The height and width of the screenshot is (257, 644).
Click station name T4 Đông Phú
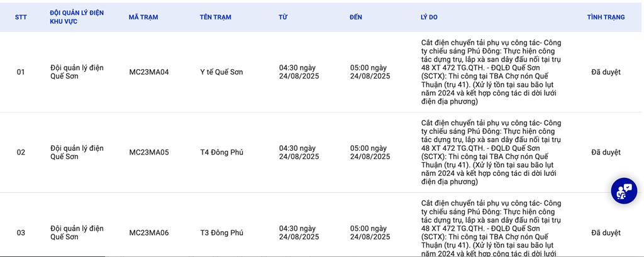coord(221,152)
